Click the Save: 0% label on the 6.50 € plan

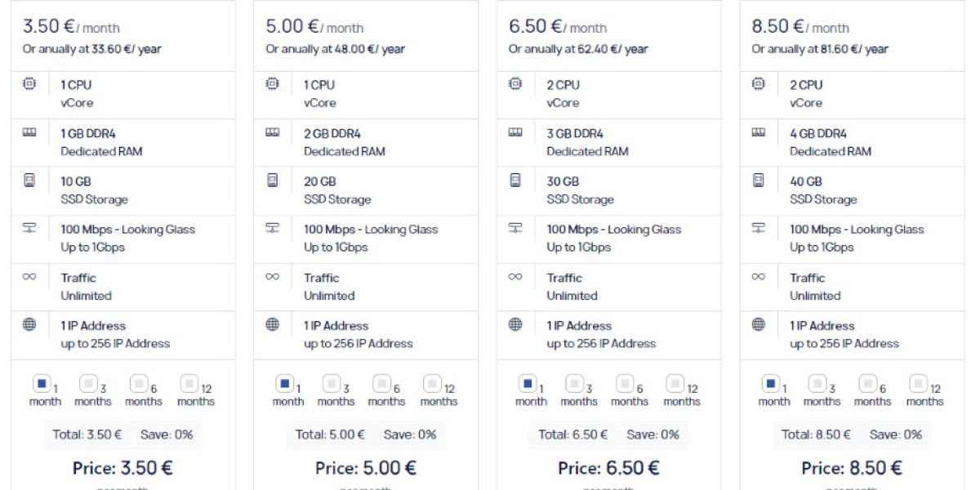pyautogui.click(x=653, y=434)
